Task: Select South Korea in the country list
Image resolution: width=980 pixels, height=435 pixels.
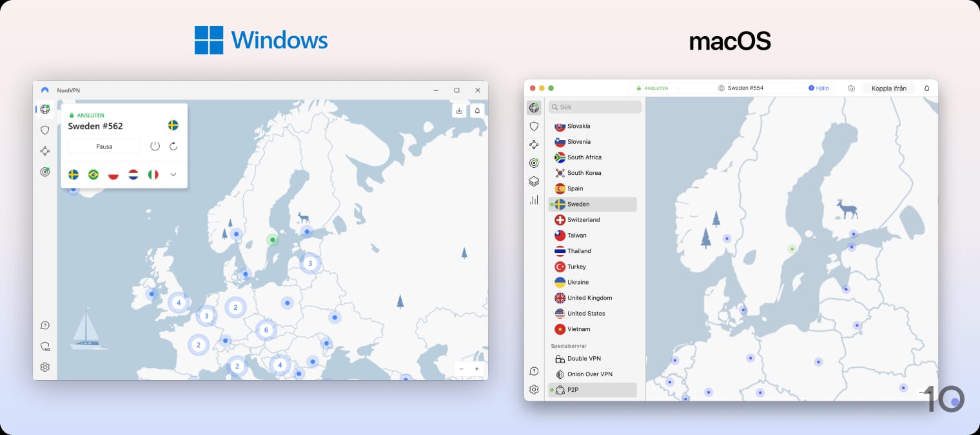Action: point(593,173)
